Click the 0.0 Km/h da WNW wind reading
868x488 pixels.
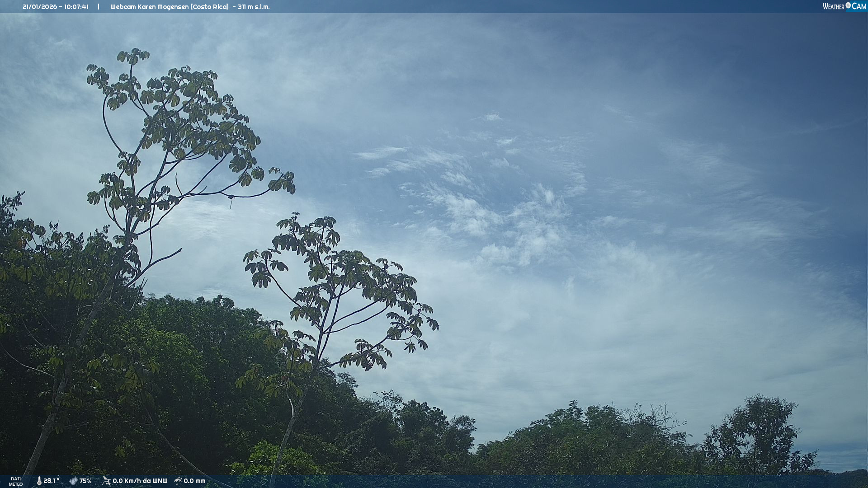tap(140, 481)
